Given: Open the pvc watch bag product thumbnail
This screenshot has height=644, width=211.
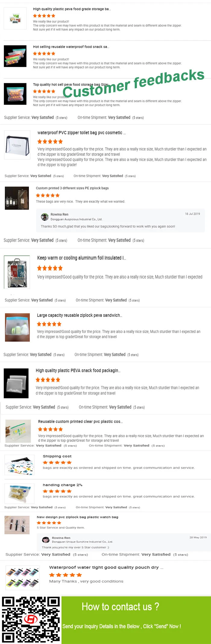Looking at the screenshot, I should pos(17,525).
